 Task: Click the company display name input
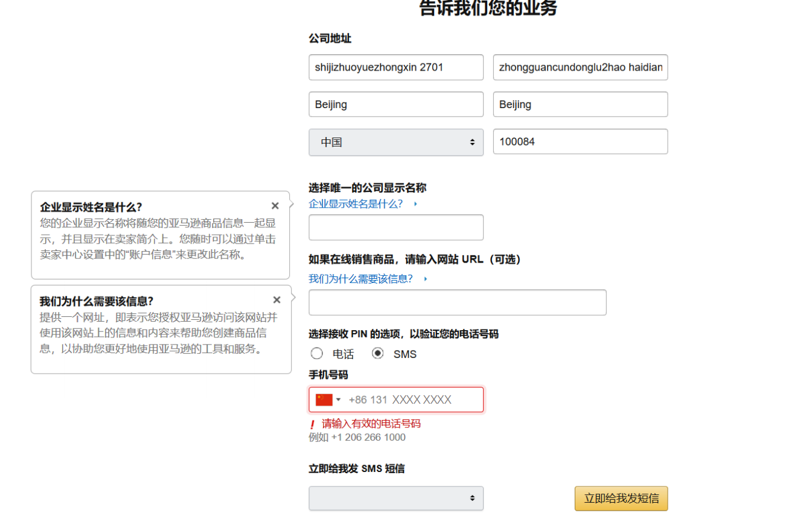point(396,228)
